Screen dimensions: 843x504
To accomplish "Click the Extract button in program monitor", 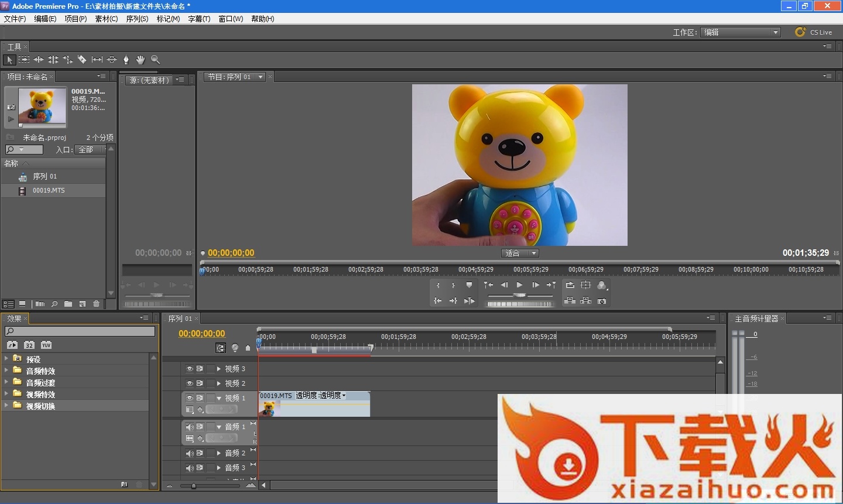I will (x=585, y=301).
